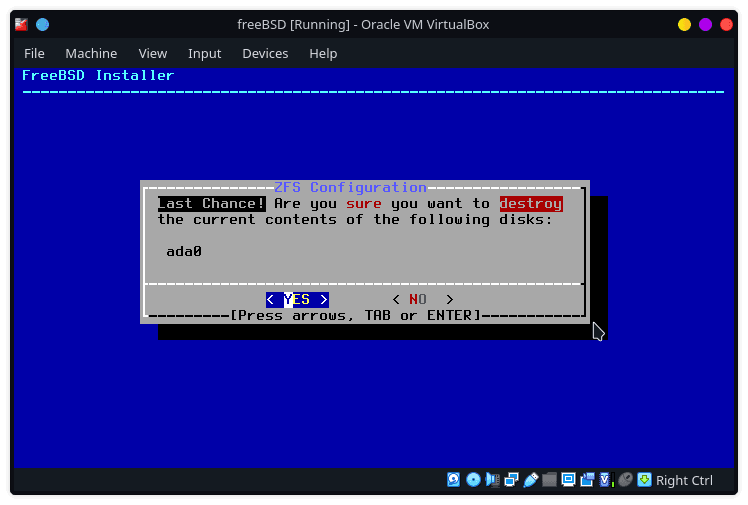Open the Input menu
This screenshot has height=505, width=748.
205,53
